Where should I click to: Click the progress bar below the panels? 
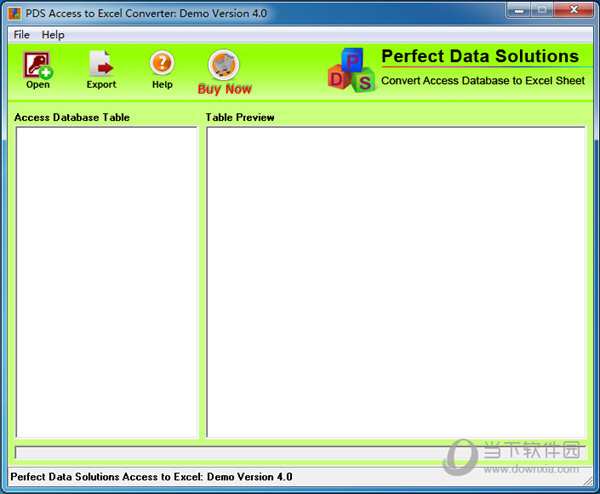[x=300, y=452]
